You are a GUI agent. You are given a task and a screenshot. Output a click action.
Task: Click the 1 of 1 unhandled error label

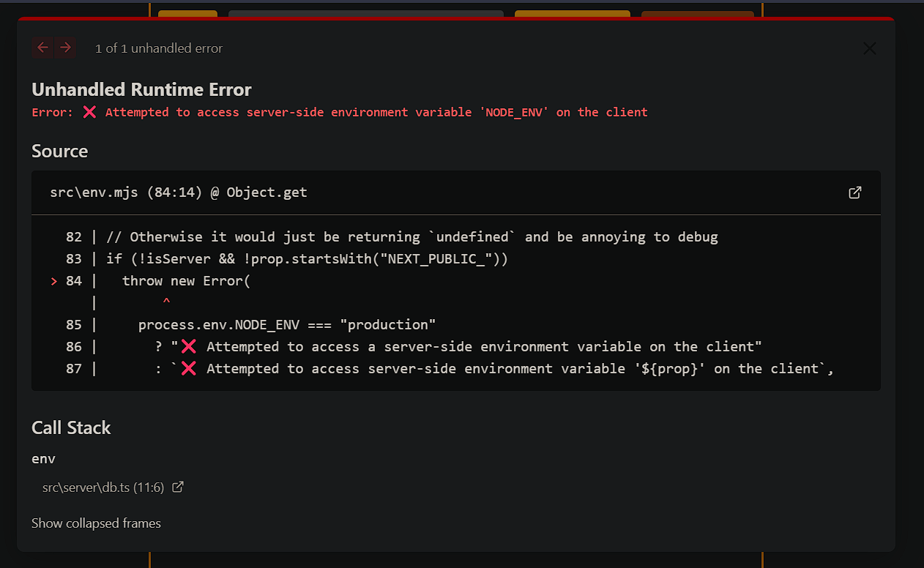pyautogui.click(x=158, y=48)
